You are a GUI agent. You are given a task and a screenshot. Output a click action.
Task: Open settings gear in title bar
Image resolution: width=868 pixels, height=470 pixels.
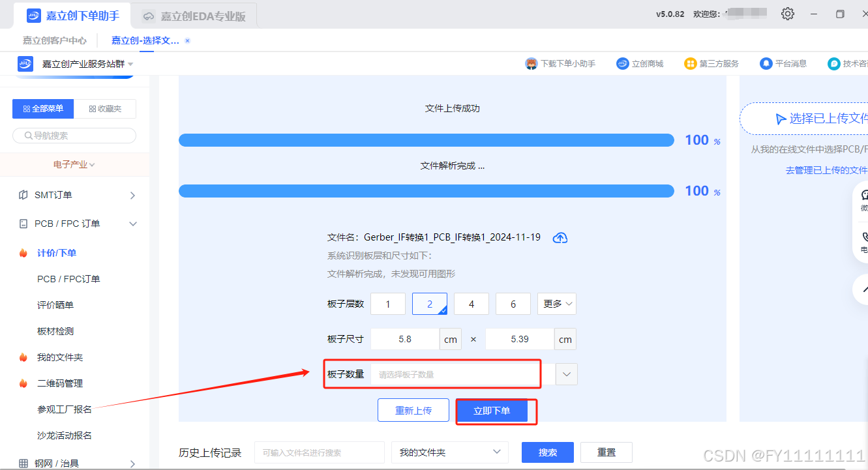click(x=788, y=14)
